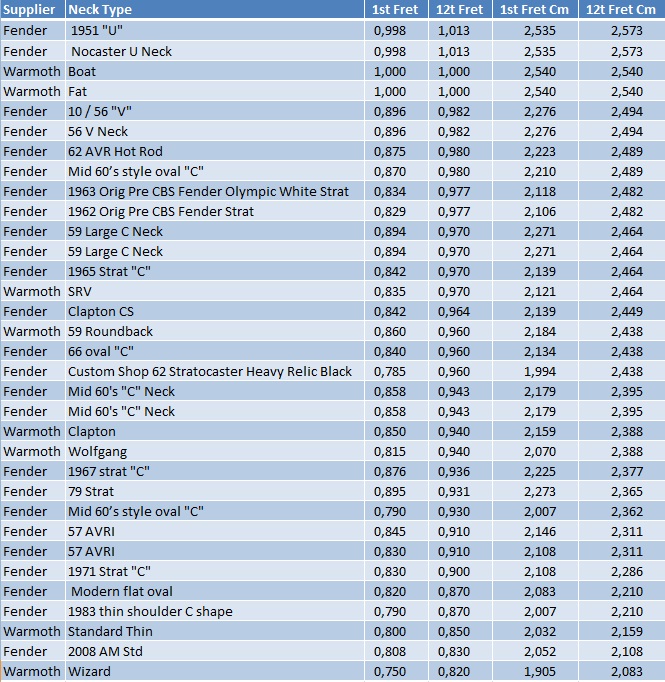Select the Wizard neck type cell
Image resolution: width=665 pixels, height=682 pixels.
[215, 672]
